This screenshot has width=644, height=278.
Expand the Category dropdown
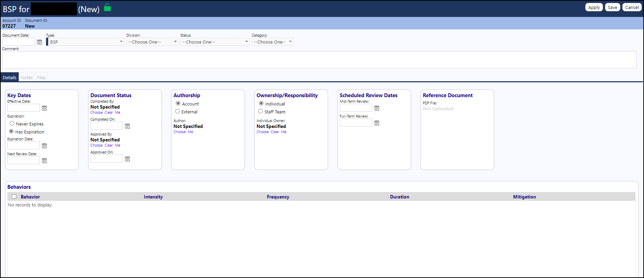click(x=272, y=42)
